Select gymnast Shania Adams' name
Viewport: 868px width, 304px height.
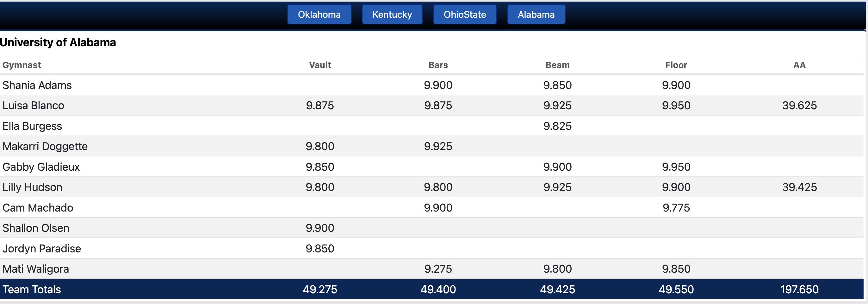click(37, 85)
